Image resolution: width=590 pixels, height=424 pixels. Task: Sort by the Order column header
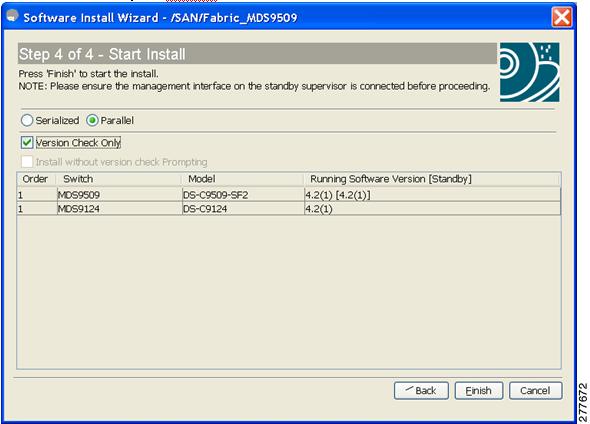[36, 179]
